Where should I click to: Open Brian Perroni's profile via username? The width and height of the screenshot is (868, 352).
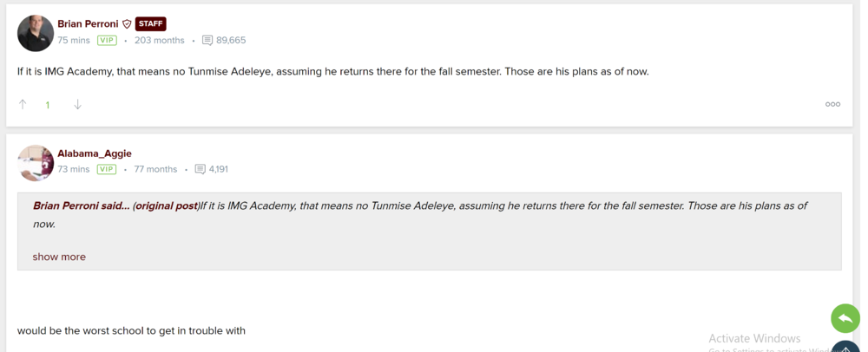[88, 24]
